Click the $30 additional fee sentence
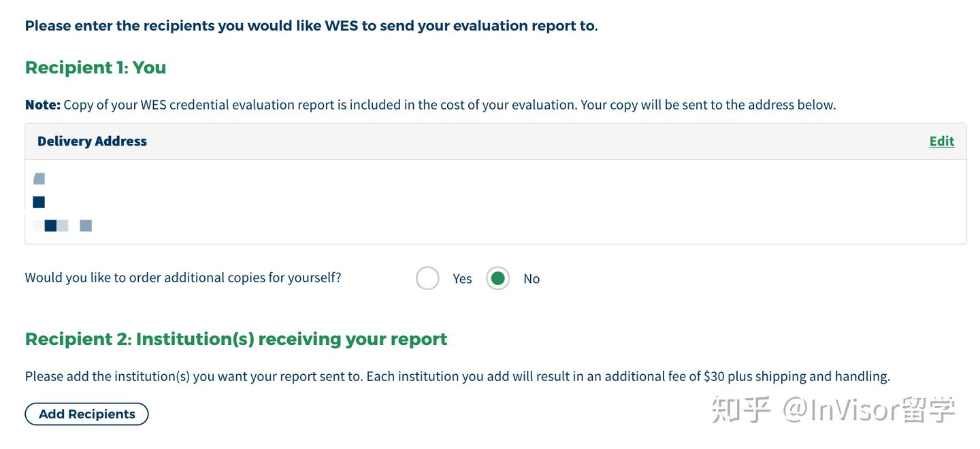The width and height of the screenshot is (980, 449). coord(457,376)
